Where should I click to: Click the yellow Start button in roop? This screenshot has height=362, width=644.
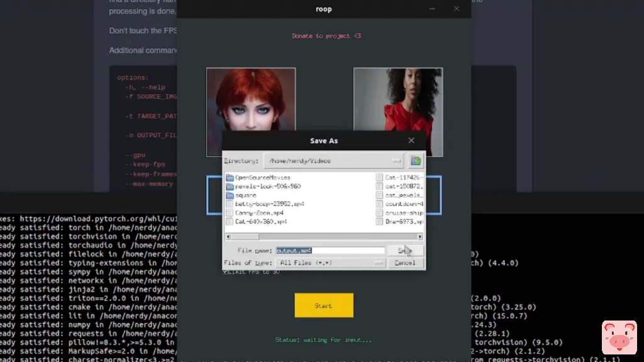click(x=324, y=305)
